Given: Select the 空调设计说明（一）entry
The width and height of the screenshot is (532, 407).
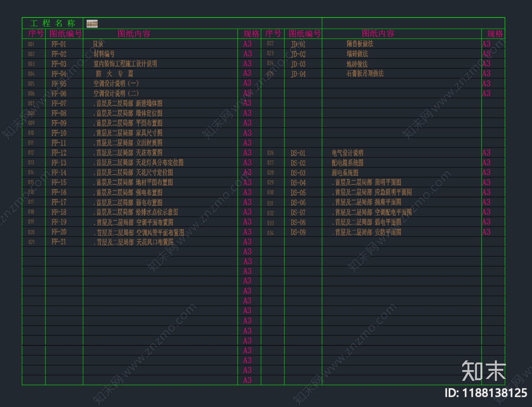Looking at the screenshot, I should click(x=116, y=84).
